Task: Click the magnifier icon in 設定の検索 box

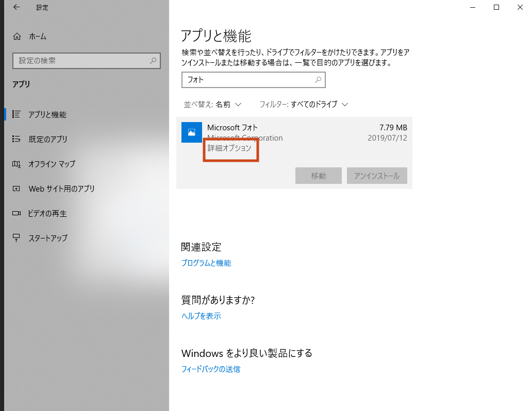Action: [x=153, y=61]
